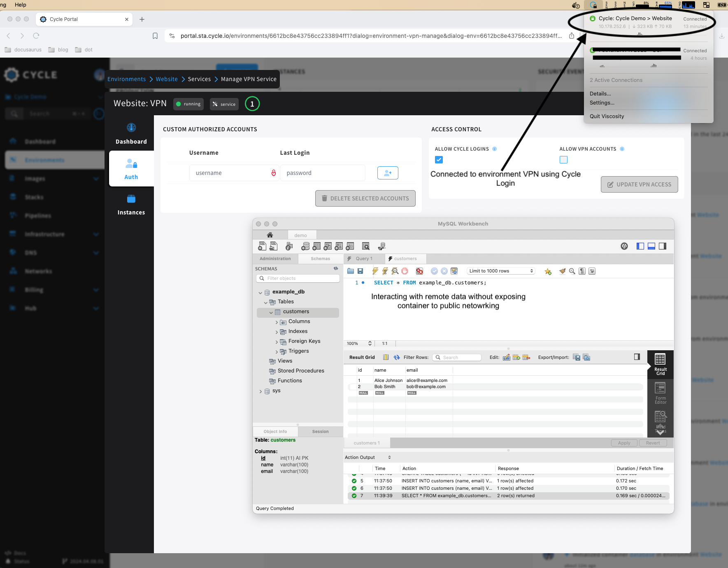
Task: Click Update VPN Access button
Action: [640, 184]
